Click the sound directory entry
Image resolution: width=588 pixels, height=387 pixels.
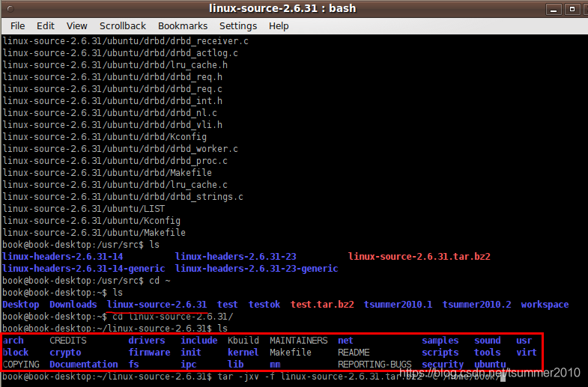pyautogui.click(x=488, y=341)
